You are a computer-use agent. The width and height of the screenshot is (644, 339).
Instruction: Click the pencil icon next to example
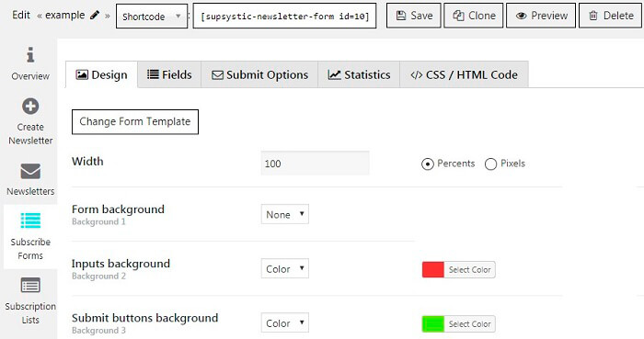(x=95, y=16)
